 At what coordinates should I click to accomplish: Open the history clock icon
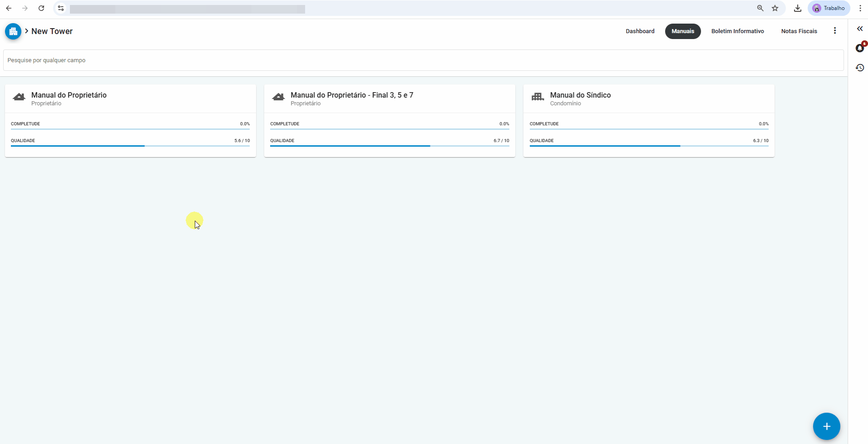coord(860,68)
